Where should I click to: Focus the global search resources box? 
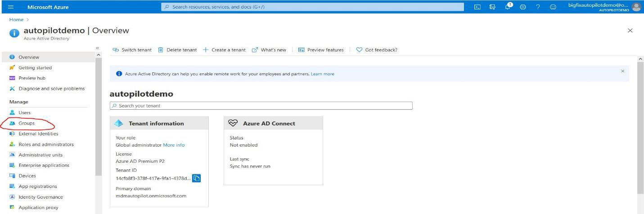(312, 7)
